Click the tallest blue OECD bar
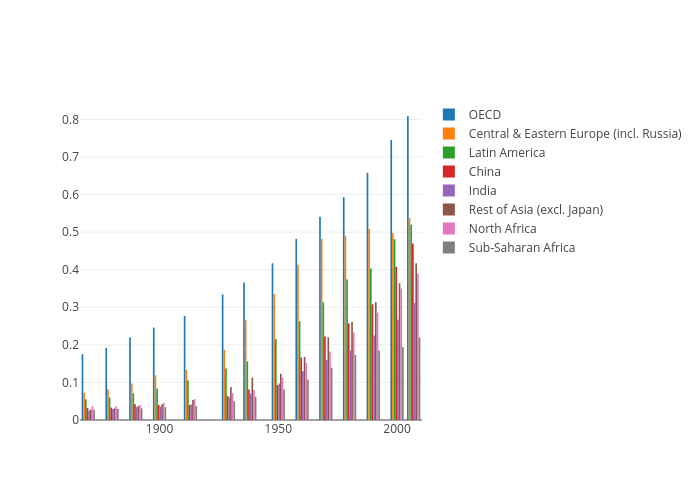This screenshot has width=700, height=500. tap(408, 270)
